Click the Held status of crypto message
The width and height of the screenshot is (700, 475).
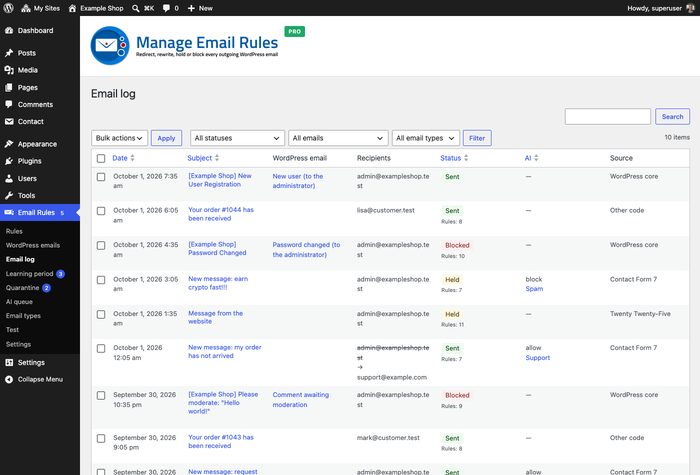pyautogui.click(x=452, y=279)
